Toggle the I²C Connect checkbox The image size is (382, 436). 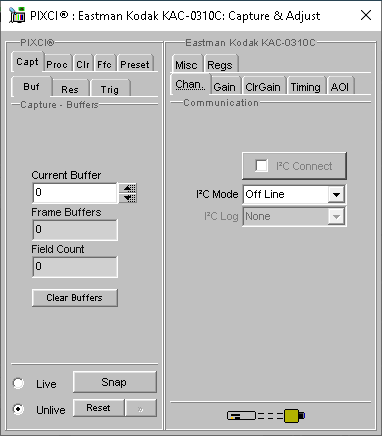[x=261, y=166]
